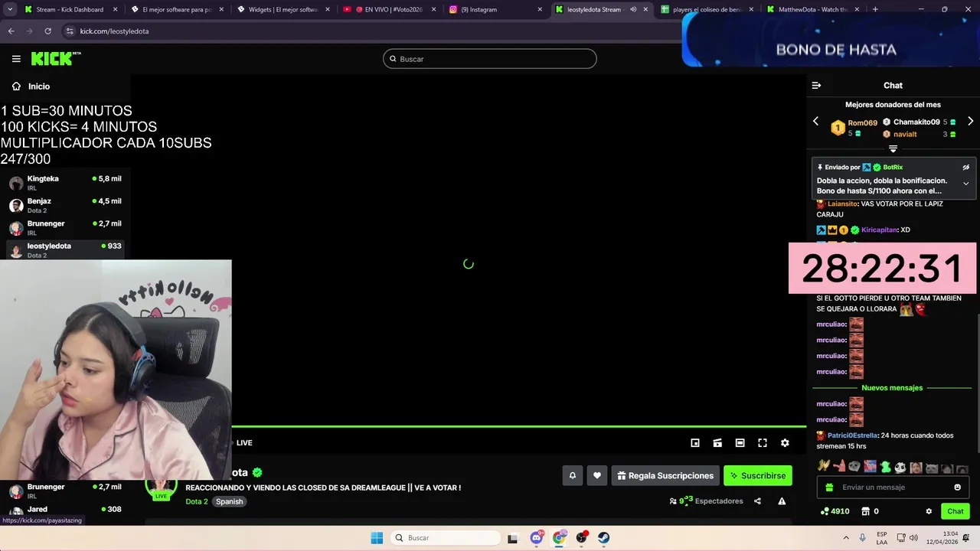Image resolution: width=980 pixels, height=551 pixels.
Task: Collapse the chat panel with arrow icon
Action: (816, 86)
